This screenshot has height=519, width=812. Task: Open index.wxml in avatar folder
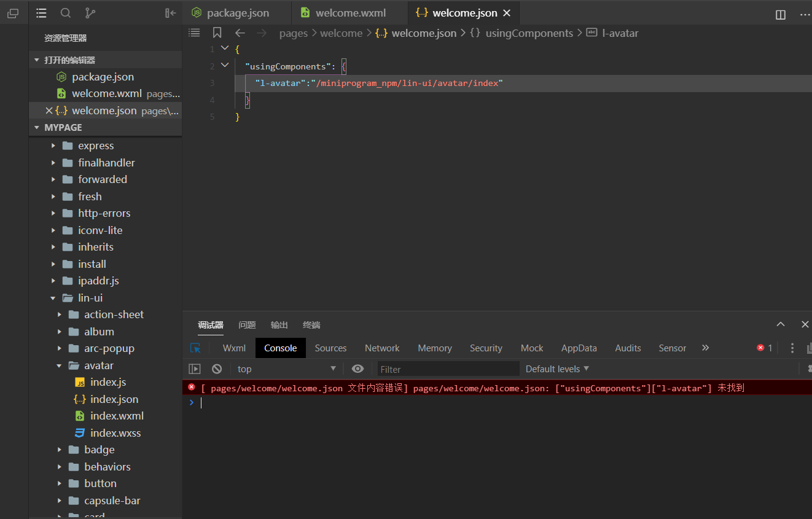(117, 416)
